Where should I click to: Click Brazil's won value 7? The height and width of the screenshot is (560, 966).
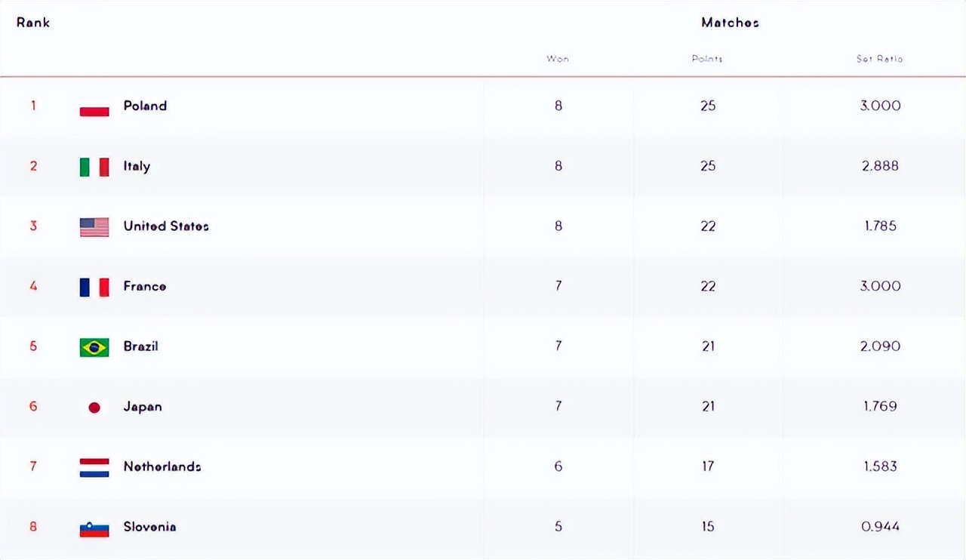tap(558, 346)
